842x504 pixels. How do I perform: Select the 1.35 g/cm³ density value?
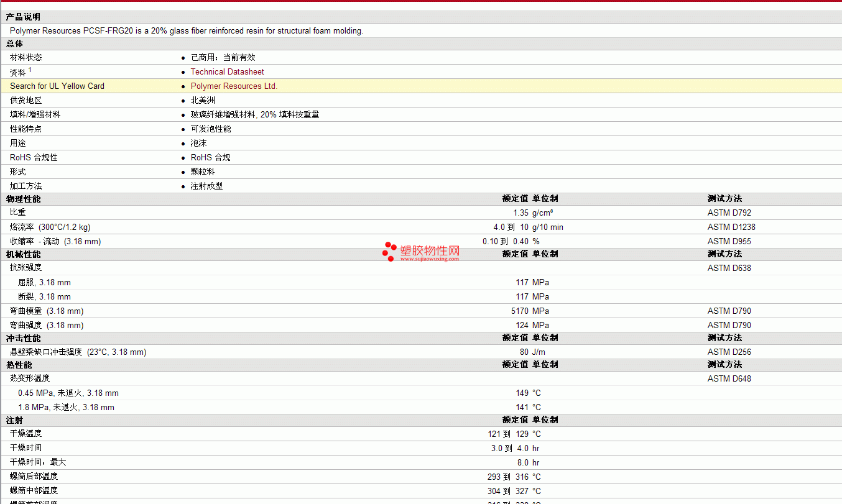tap(534, 213)
